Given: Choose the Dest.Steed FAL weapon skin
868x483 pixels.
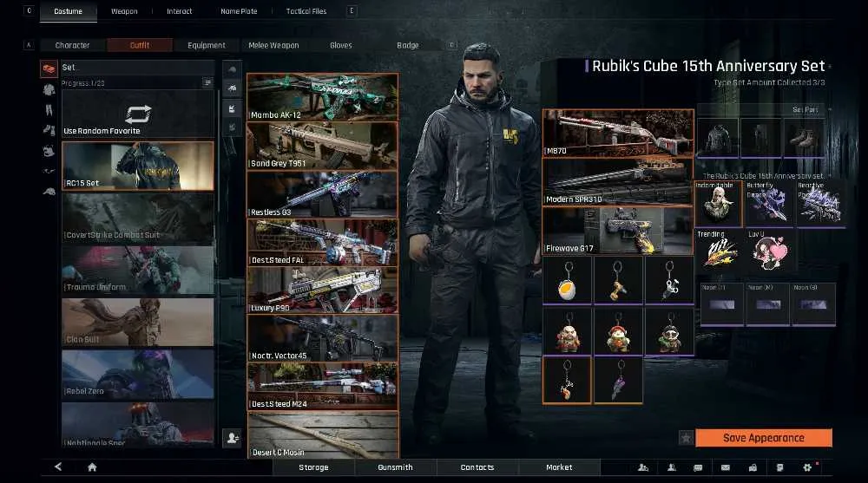Looking at the screenshot, I should [x=323, y=242].
